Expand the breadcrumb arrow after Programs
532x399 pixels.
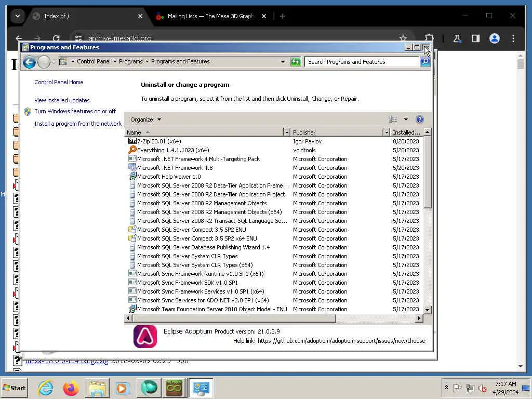tap(147, 61)
